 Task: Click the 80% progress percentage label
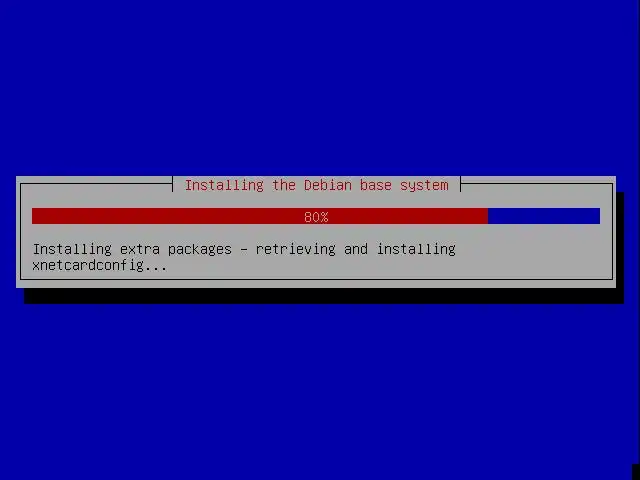click(x=316, y=217)
